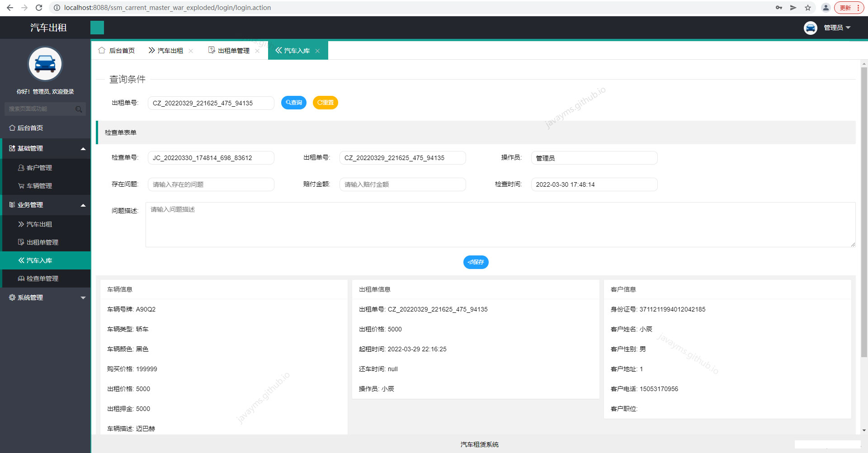Open 出租单管理 from the sidebar
Image resolution: width=868 pixels, height=453 pixels.
coord(42,242)
